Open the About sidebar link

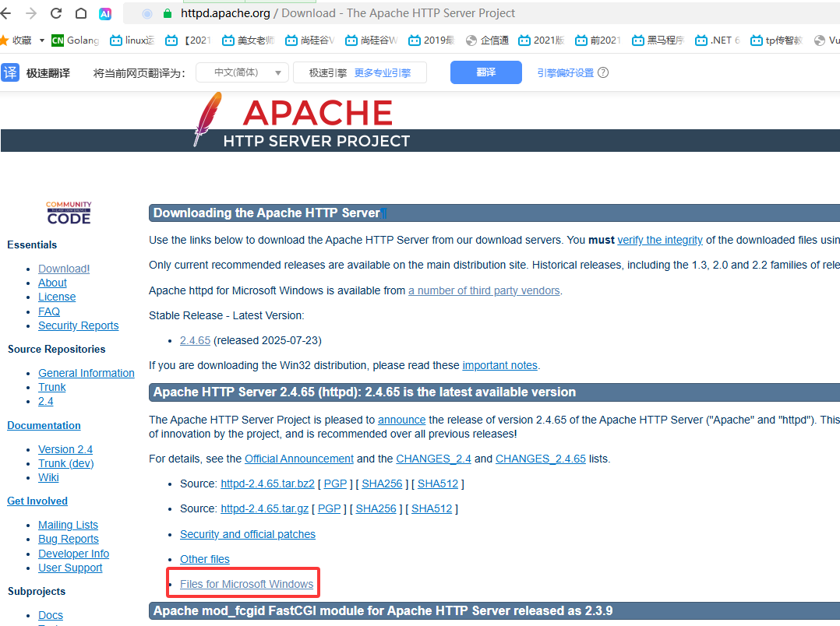(52, 283)
